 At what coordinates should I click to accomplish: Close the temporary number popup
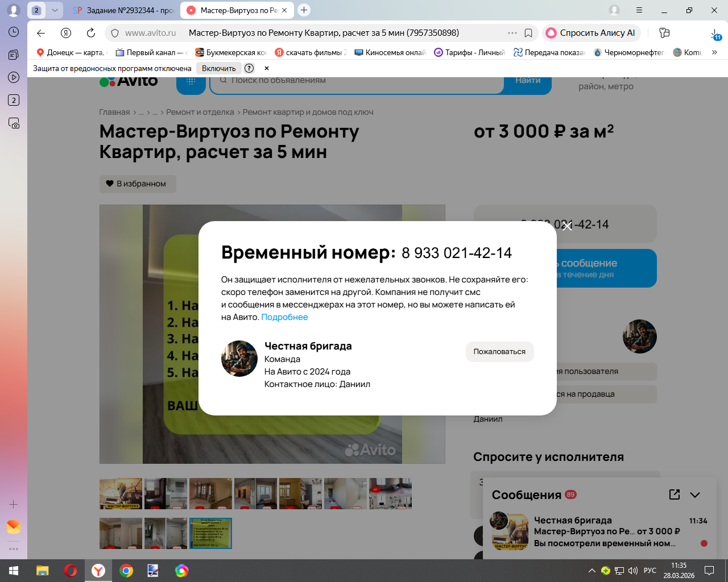(567, 226)
